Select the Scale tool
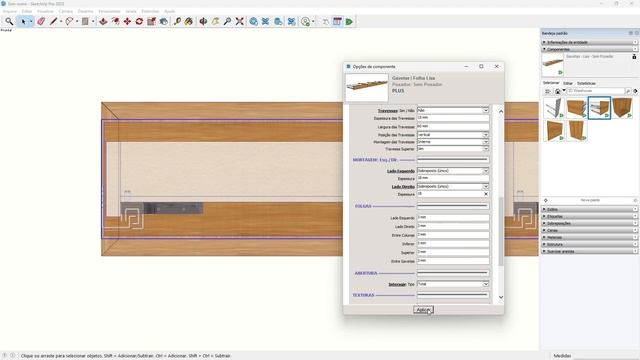The image size is (640, 360). [151, 21]
